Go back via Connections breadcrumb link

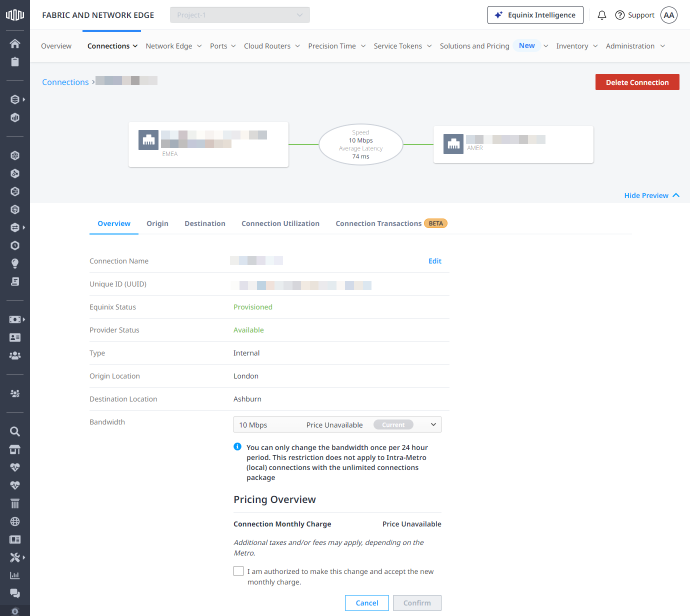pos(65,82)
